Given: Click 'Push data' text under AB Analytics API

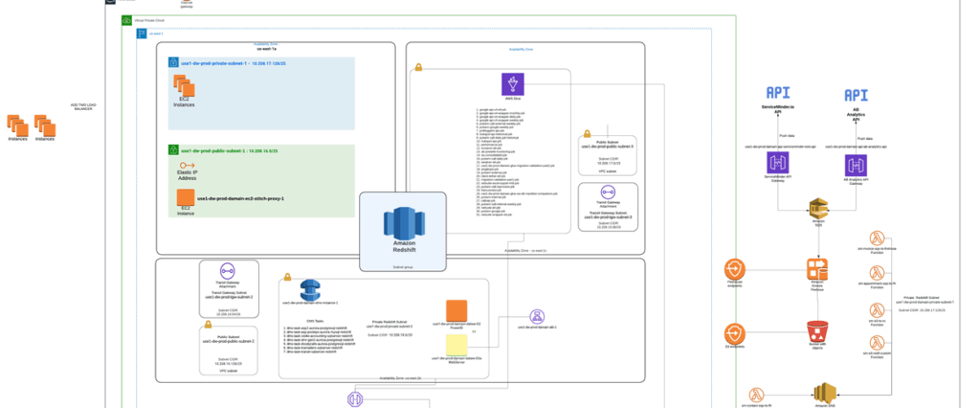Looking at the screenshot, I should 864,138.
